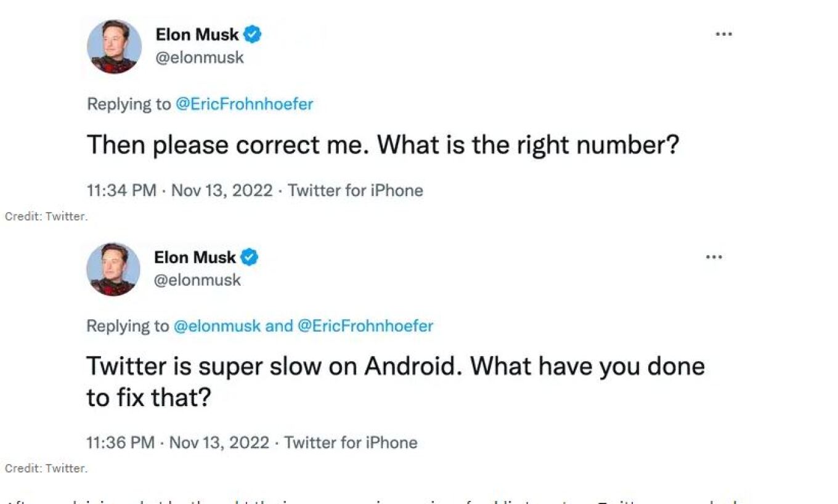Click the "Twitter is super slow on Android" text
This screenshot has height=504, width=838.
(394, 367)
